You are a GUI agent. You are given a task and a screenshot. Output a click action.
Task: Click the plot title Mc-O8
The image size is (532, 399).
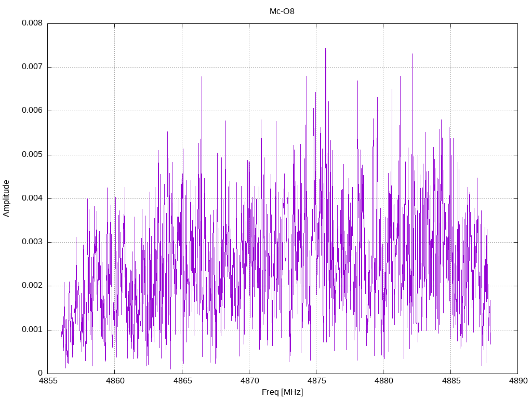click(x=282, y=11)
